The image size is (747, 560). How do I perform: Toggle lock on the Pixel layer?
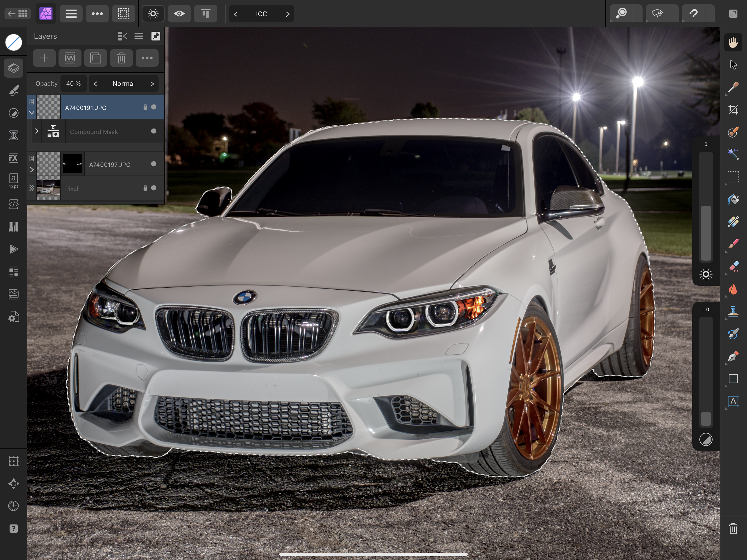pyautogui.click(x=145, y=188)
